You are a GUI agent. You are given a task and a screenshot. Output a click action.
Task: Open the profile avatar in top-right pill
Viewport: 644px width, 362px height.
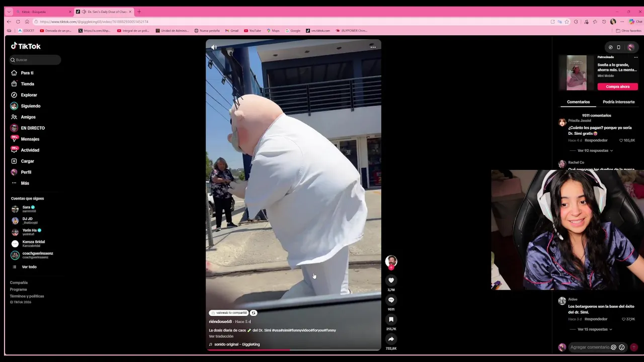pyautogui.click(x=631, y=47)
